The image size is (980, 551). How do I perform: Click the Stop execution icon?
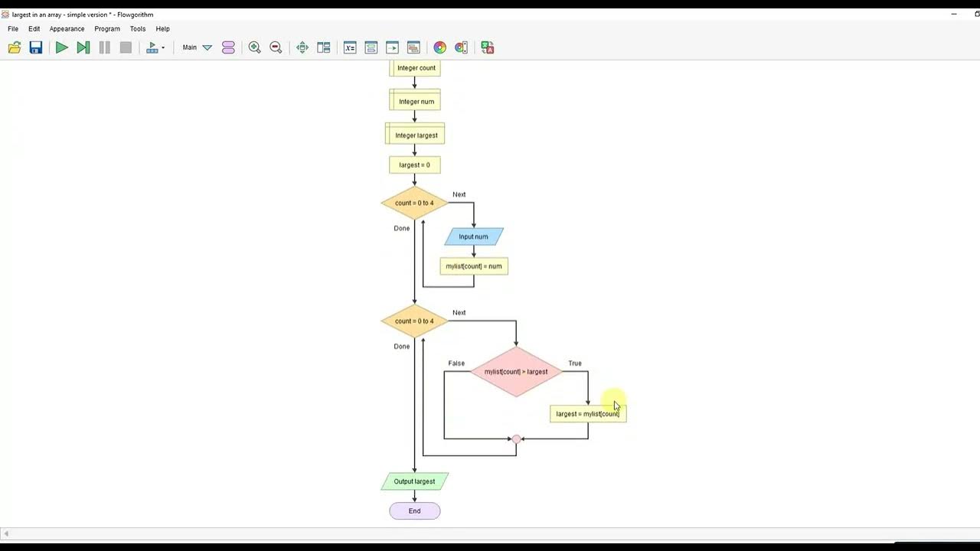click(x=126, y=47)
